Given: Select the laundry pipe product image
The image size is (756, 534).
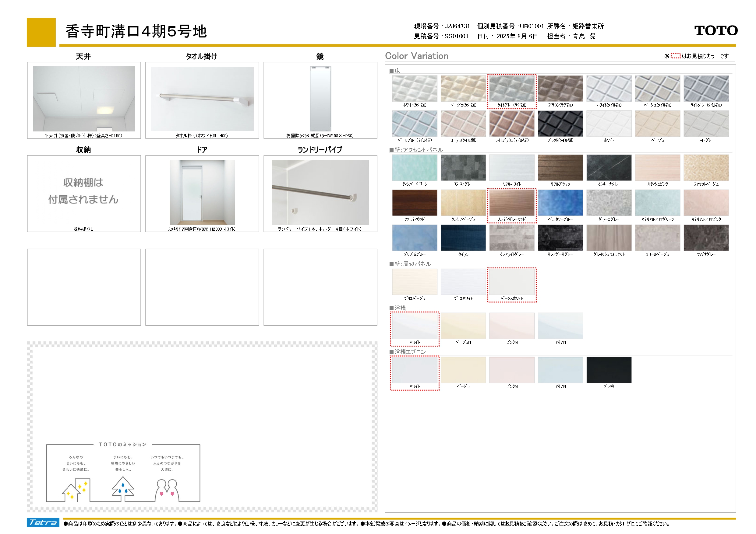Looking at the screenshot, I should tap(320, 192).
